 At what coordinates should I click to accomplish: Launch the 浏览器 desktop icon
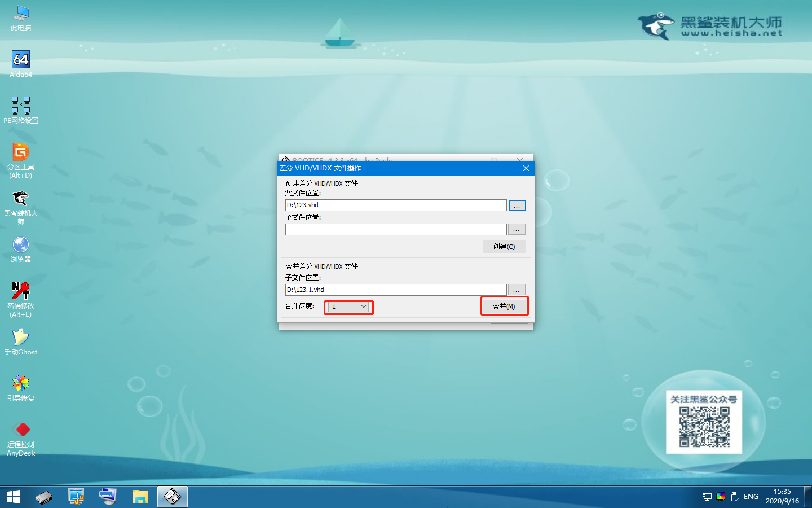coord(21,249)
